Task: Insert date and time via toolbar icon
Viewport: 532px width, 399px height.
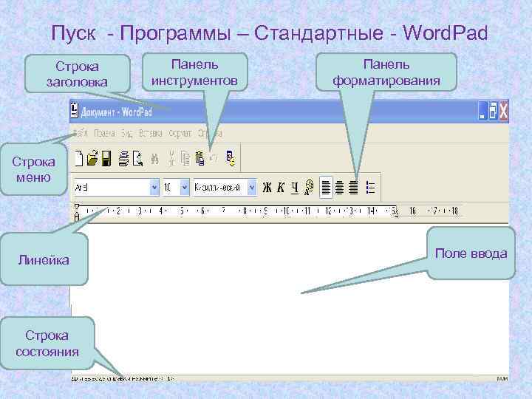Action: [x=231, y=158]
